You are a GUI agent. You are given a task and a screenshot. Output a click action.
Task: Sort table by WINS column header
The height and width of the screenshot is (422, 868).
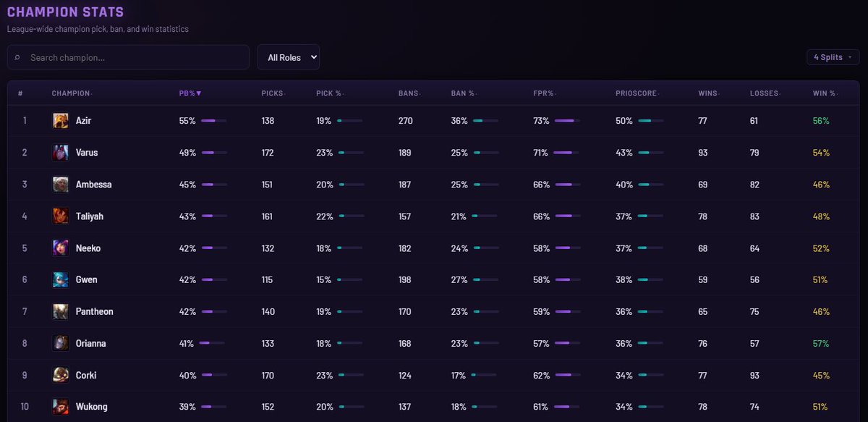pyautogui.click(x=708, y=93)
